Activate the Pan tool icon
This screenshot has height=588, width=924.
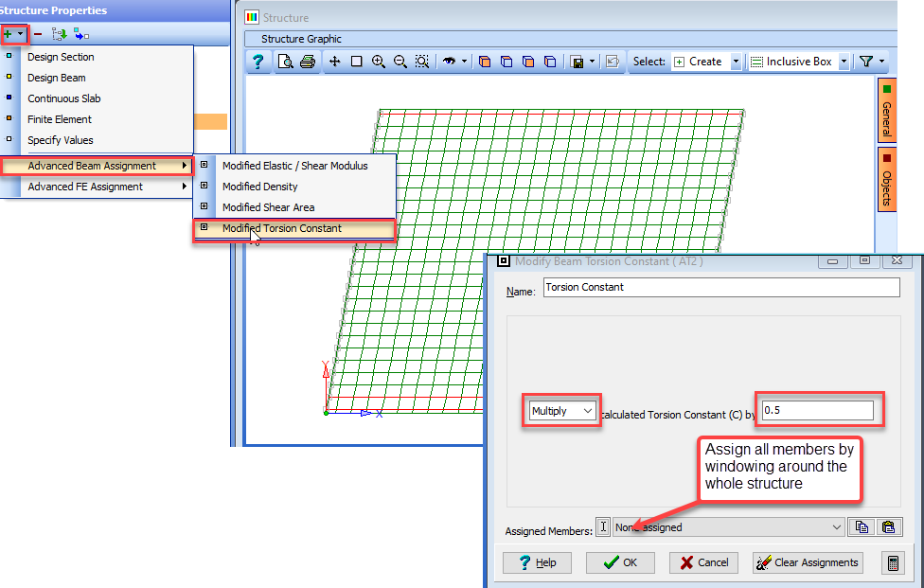[335, 61]
